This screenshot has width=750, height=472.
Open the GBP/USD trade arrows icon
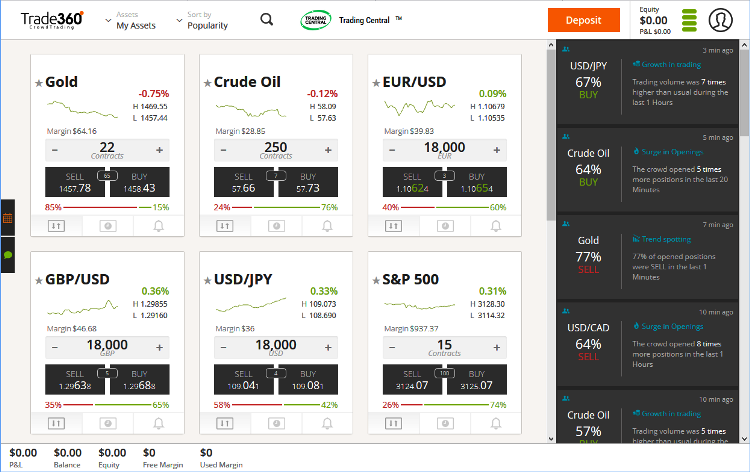point(56,423)
